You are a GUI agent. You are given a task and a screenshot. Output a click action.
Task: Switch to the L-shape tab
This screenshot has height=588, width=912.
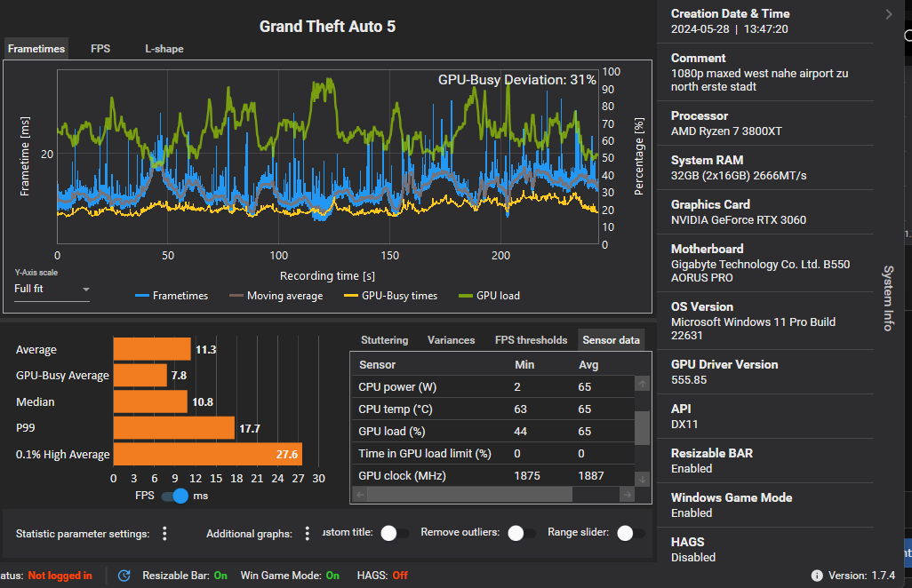tap(164, 49)
